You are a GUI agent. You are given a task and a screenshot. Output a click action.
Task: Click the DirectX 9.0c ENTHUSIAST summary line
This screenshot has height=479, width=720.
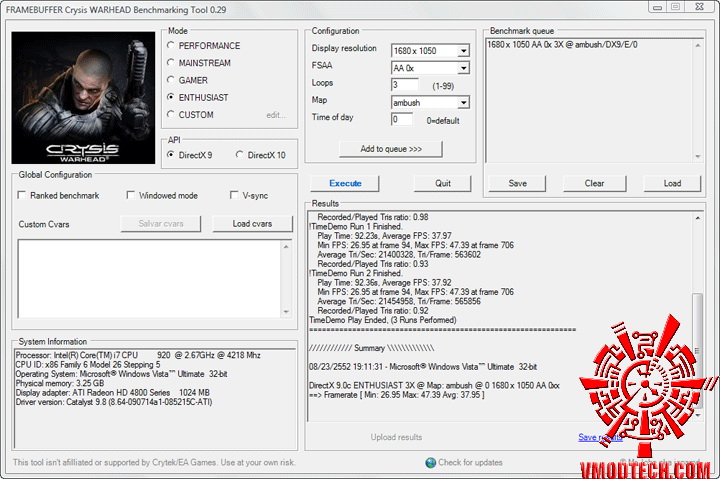(x=434, y=385)
